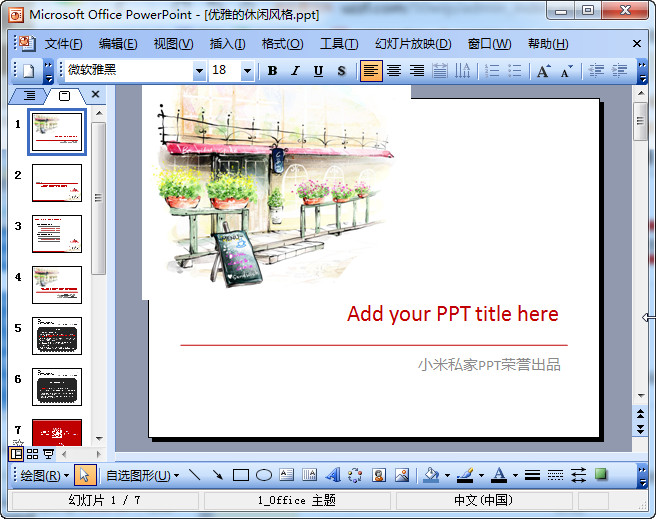Open the font name dropdown
Image resolution: width=656 pixels, height=519 pixels.
tap(198, 71)
